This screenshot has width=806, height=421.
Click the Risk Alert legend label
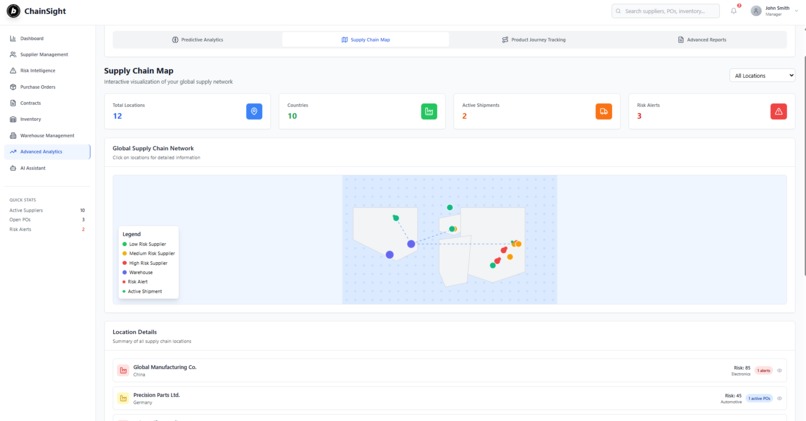[137, 282]
